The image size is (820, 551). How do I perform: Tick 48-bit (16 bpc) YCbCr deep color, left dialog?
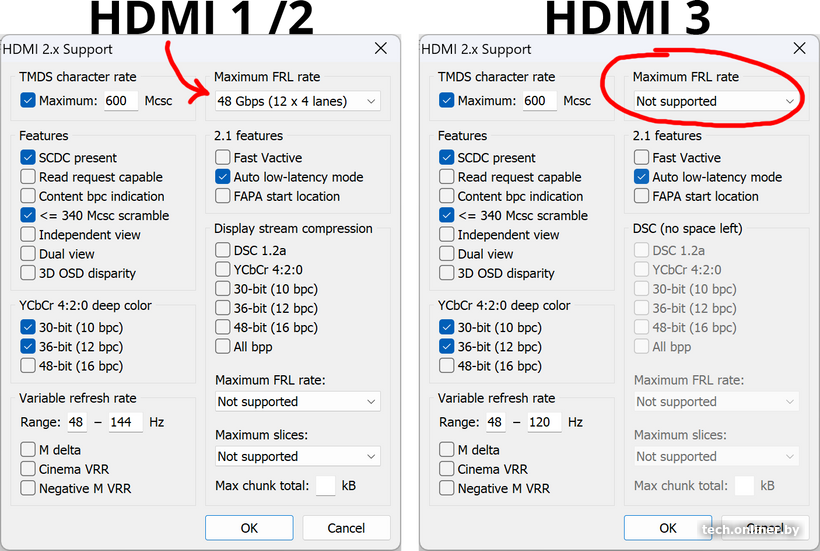click(x=28, y=366)
